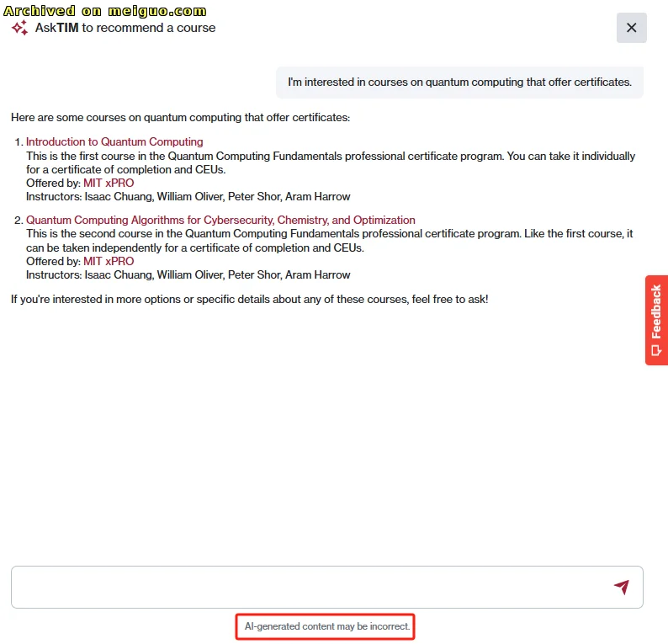668x644 pixels.
Task: Click instructors line under Quantum Computing Algorithms course
Action: tap(188, 275)
